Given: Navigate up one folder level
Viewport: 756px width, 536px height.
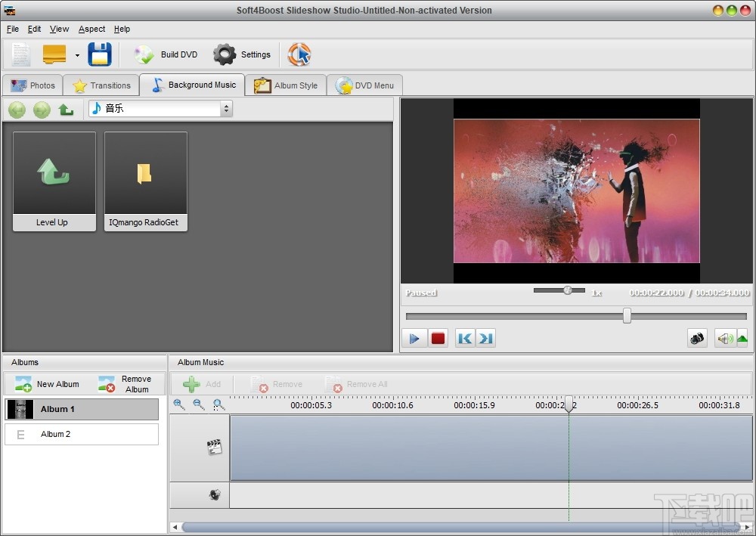Looking at the screenshot, I should [66, 110].
